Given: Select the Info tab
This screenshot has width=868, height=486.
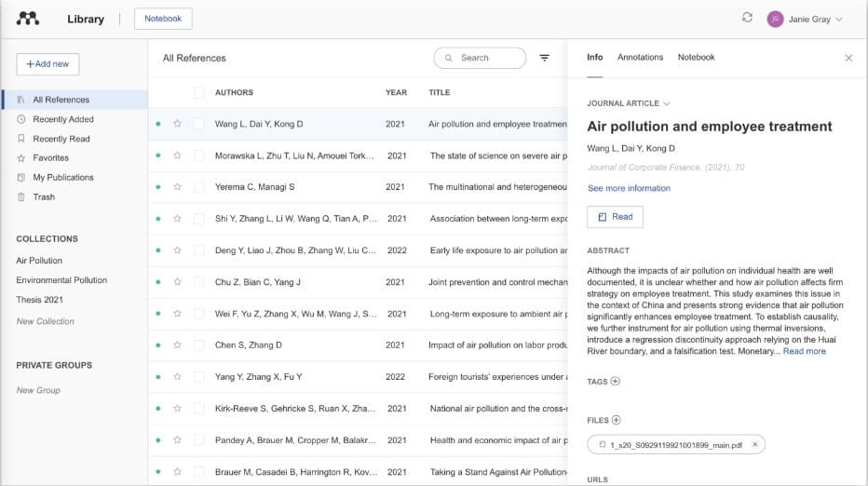Looking at the screenshot, I should coord(594,57).
